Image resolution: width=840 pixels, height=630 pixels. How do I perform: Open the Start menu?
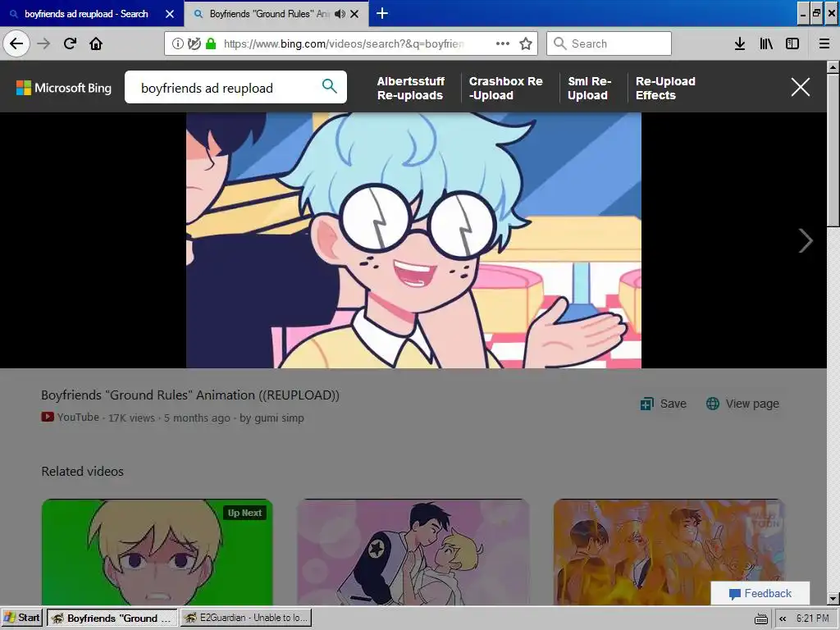pos(21,618)
